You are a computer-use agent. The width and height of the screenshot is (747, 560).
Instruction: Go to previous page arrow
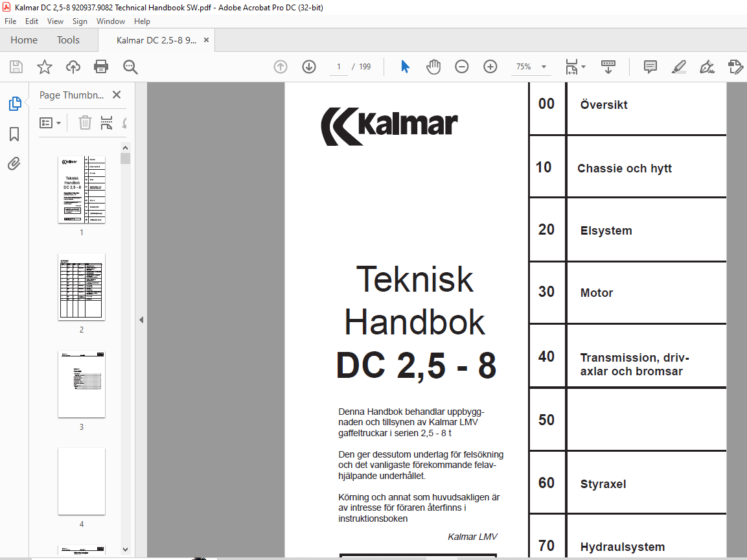[281, 67]
